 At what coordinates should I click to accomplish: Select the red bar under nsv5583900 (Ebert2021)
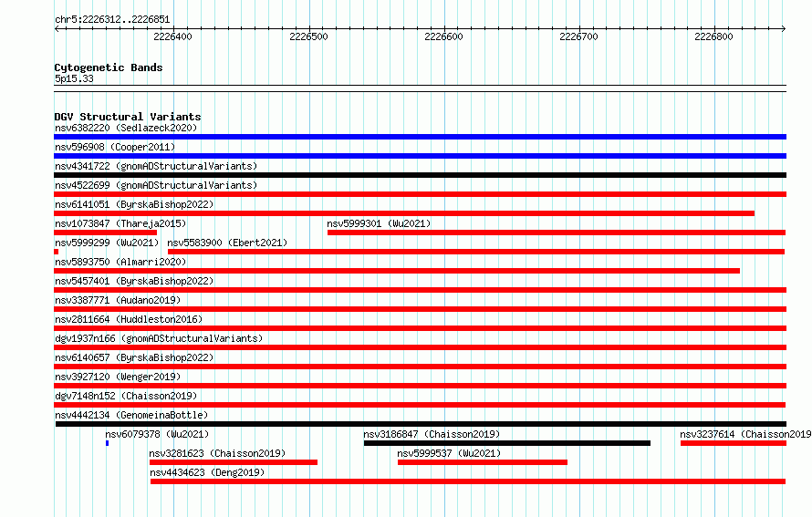[x=476, y=252]
